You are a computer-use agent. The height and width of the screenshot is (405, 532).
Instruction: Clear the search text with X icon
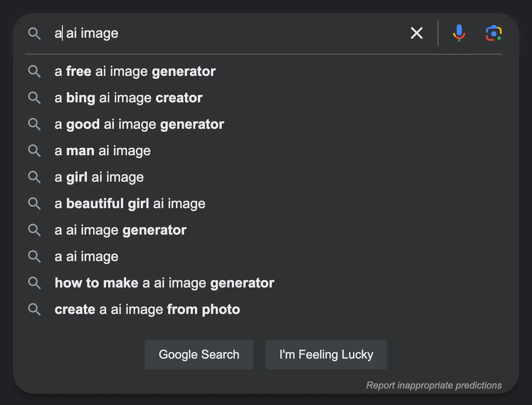pos(416,33)
